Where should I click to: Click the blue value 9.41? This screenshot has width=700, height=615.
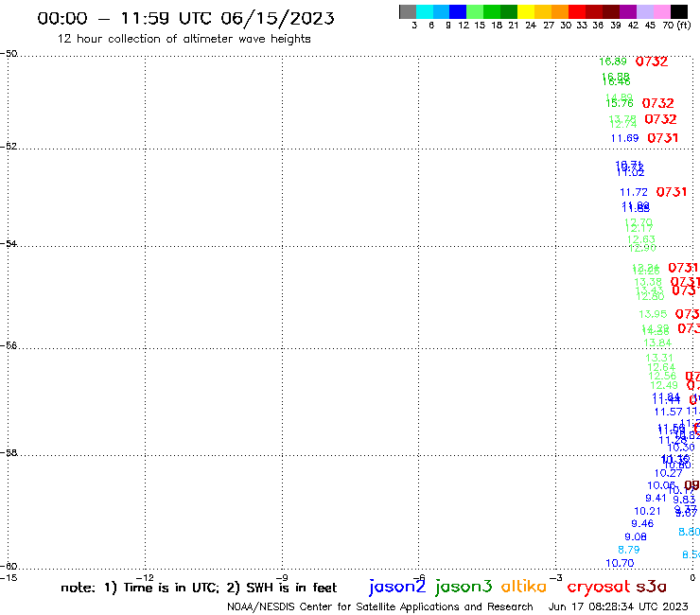656,498
